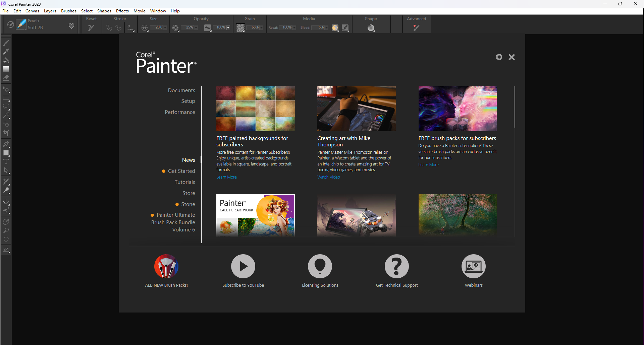Screen dimensions: 644x345
Task: Click Learn More under FREE painted backgrounds
Action: [x=226, y=177]
